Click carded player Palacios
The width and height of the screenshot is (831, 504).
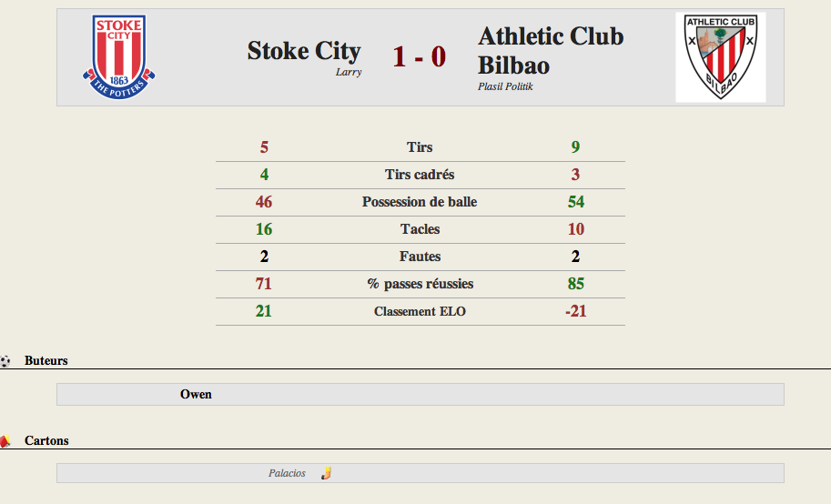(x=287, y=473)
